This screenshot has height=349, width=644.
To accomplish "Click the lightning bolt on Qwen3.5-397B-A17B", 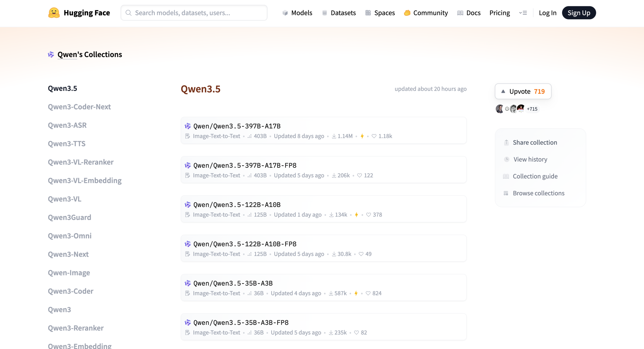I will click(362, 136).
